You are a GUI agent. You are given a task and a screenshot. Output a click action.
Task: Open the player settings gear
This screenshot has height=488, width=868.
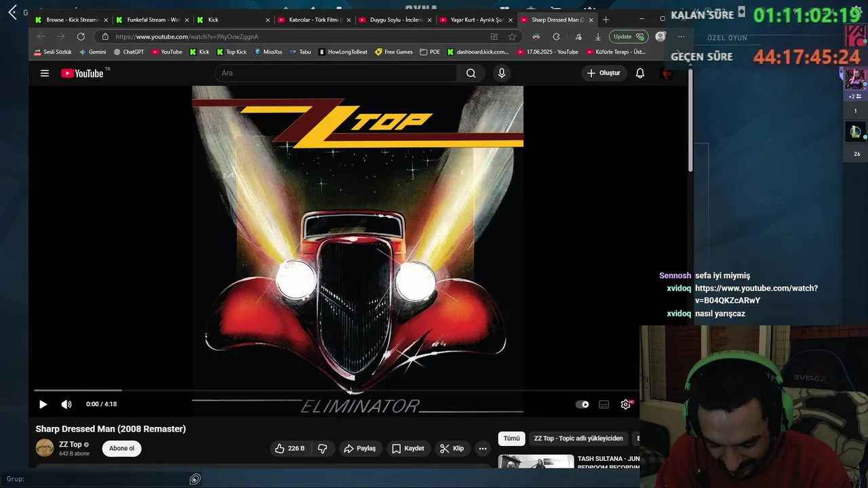coord(626,405)
